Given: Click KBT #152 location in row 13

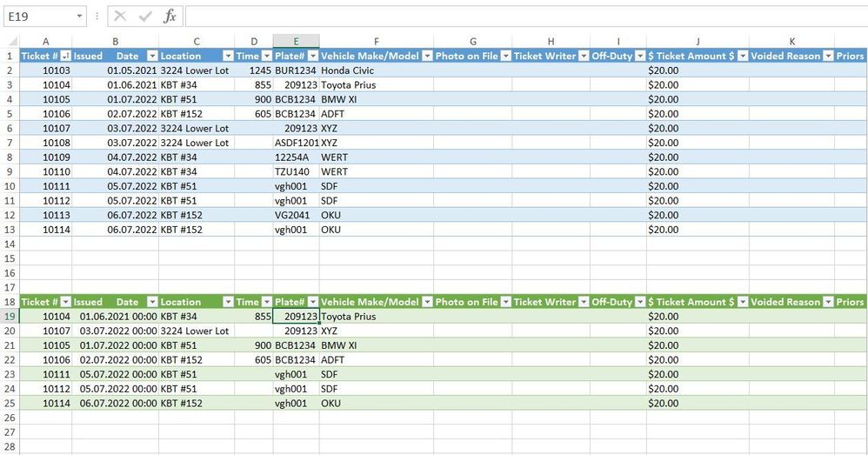Looking at the screenshot, I should (x=197, y=230).
